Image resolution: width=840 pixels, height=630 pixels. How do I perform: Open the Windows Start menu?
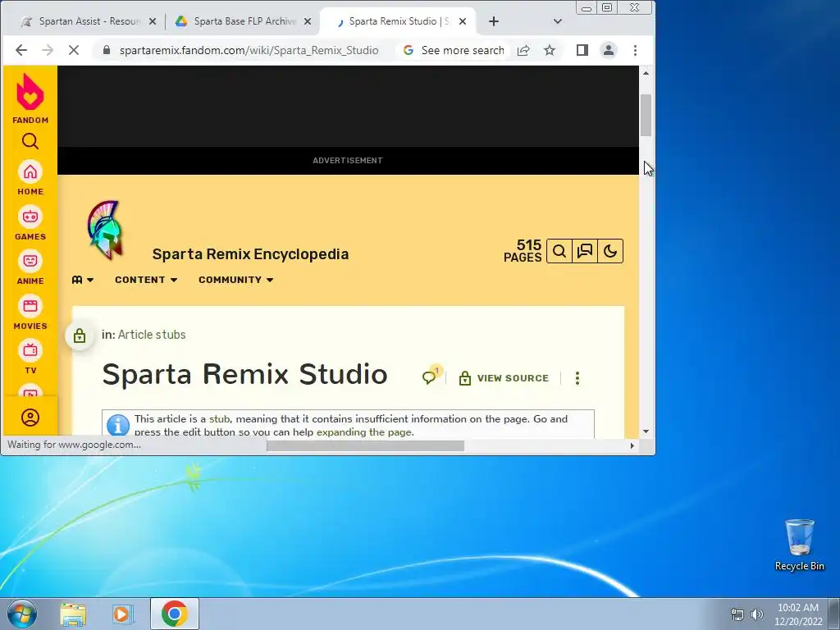tap(21, 614)
